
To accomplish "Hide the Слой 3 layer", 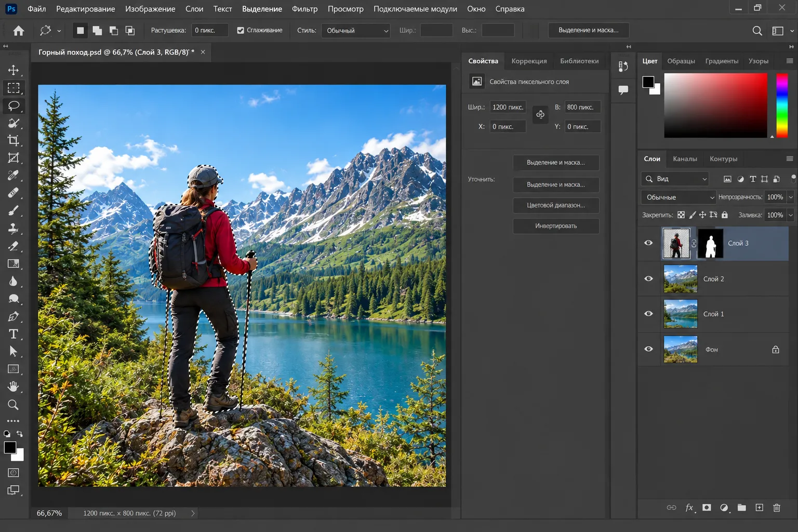I will tap(648, 243).
